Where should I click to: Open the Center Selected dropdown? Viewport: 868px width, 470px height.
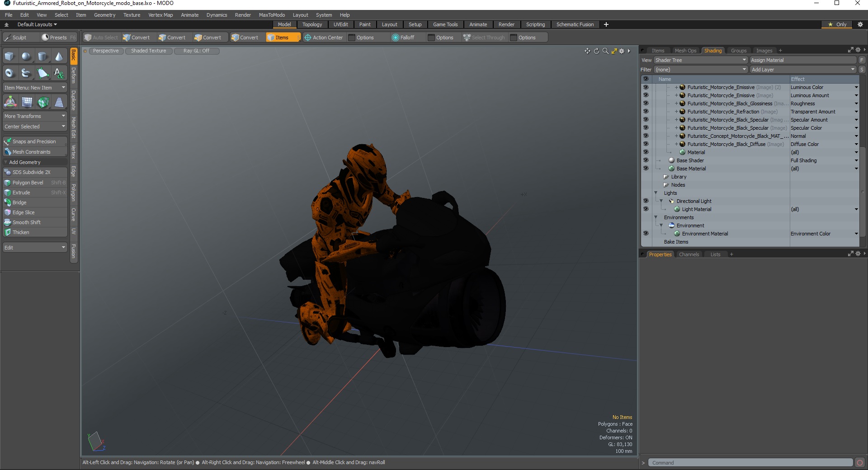(35, 127)
